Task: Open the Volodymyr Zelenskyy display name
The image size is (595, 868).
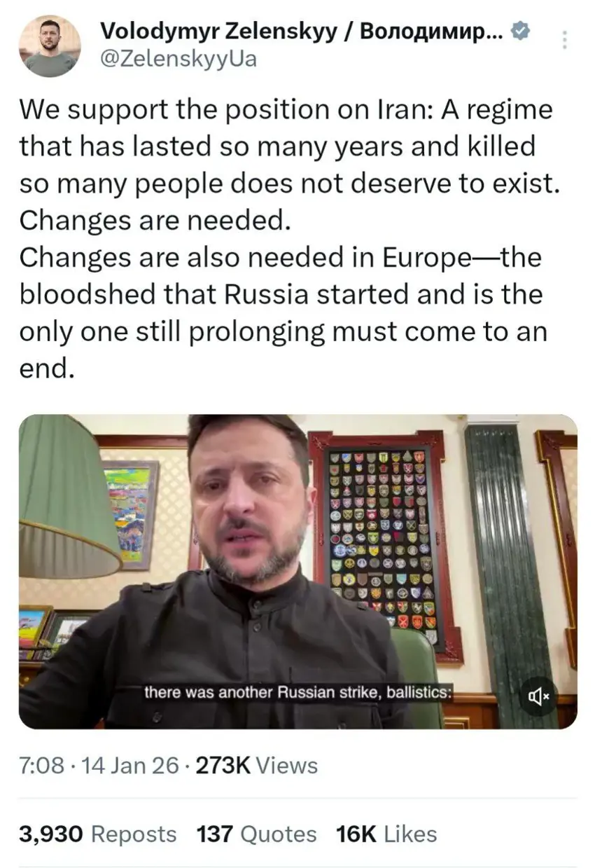Action: pos(302,31)
